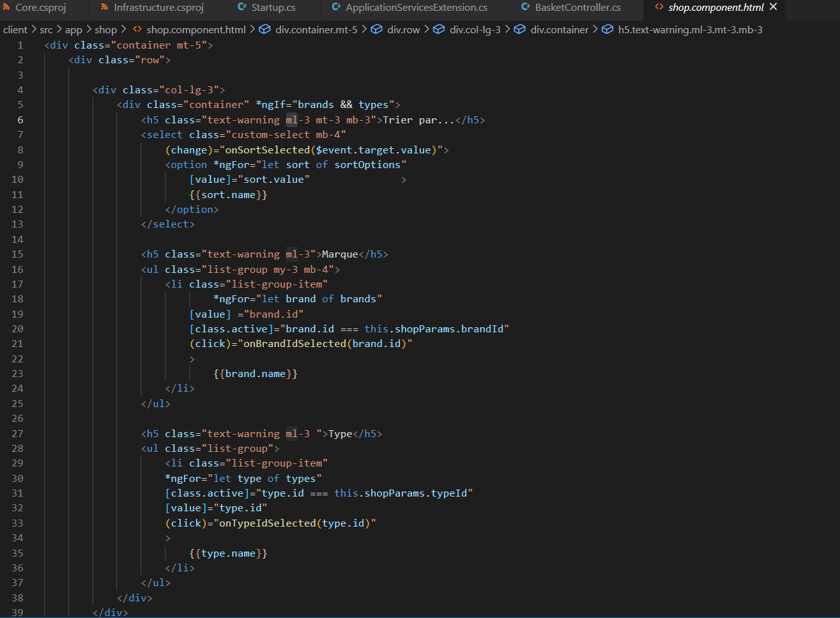Click '{{type.name}}' interpolation
This screenshot has width=840, height=618.
pos(228,553)
